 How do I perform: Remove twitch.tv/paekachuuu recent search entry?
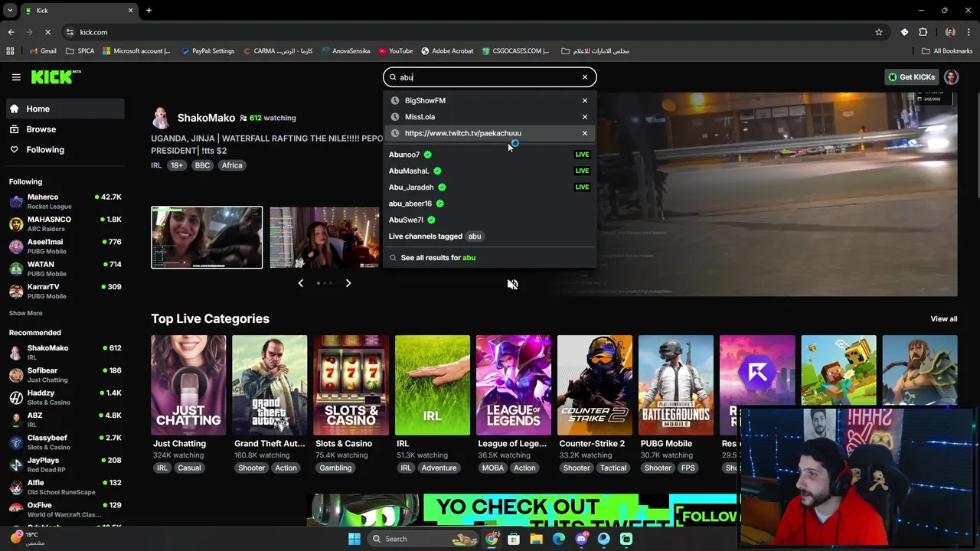click(585, 133)
